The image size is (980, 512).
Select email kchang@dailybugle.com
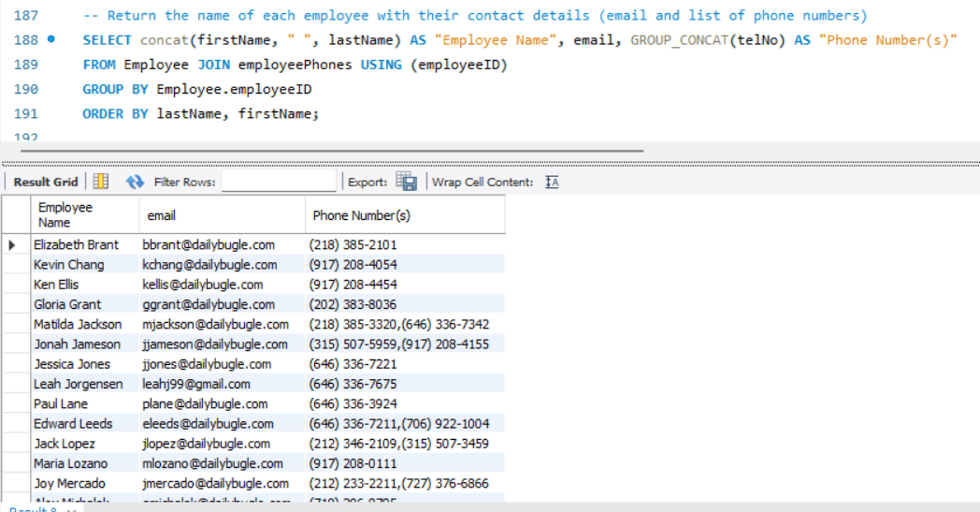223,265
